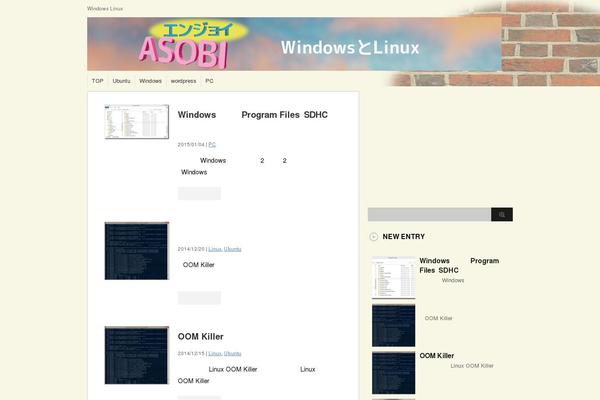Open sidebar OOM Killer bold entry title
Viewport: 600px width, 400px height.
pyautogui.click(x=437, y=356)
